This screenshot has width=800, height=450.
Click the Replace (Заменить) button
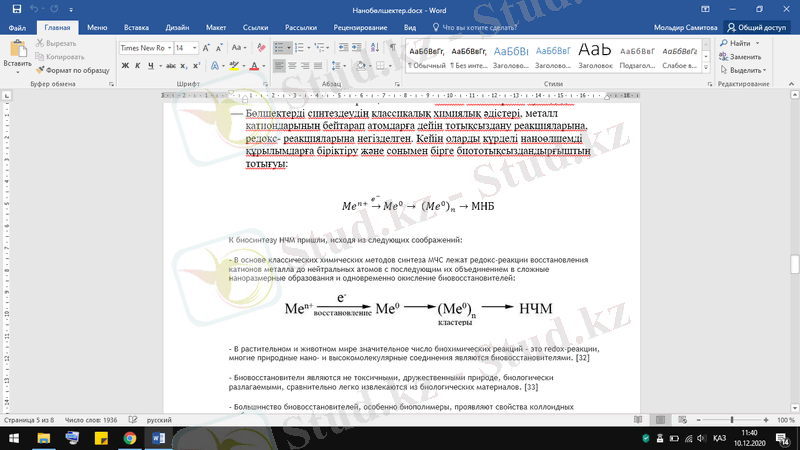click(x=744, y=57)
